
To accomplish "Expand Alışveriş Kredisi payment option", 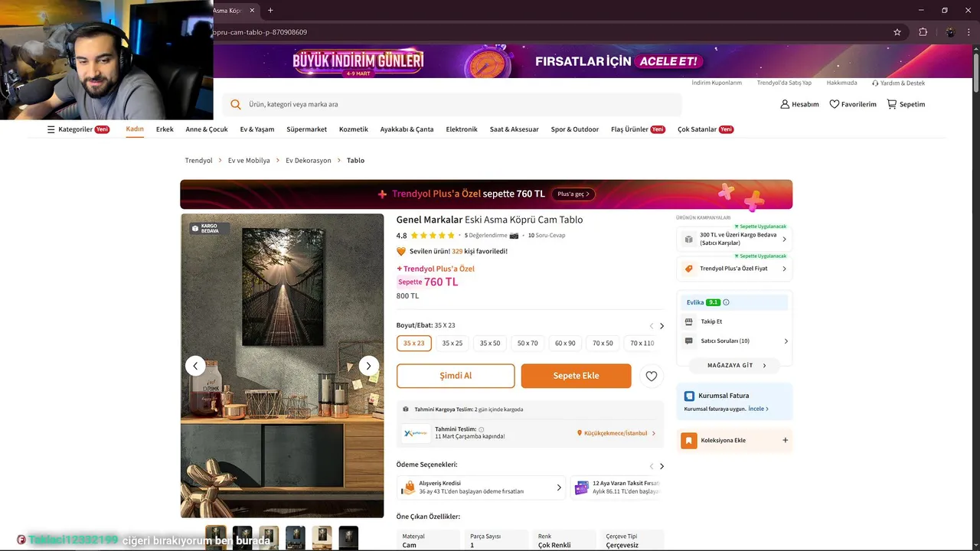I will [482, 487].
